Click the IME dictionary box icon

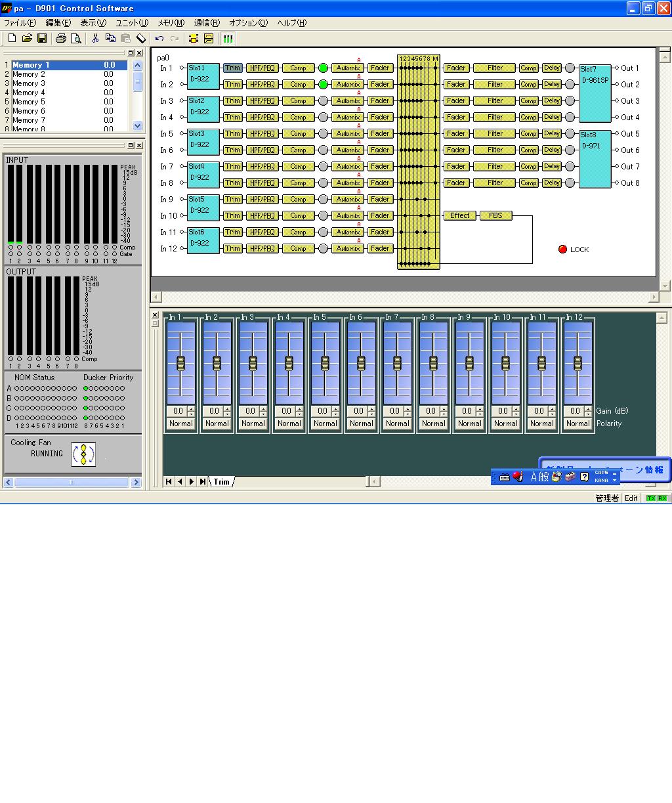[570, 477]
